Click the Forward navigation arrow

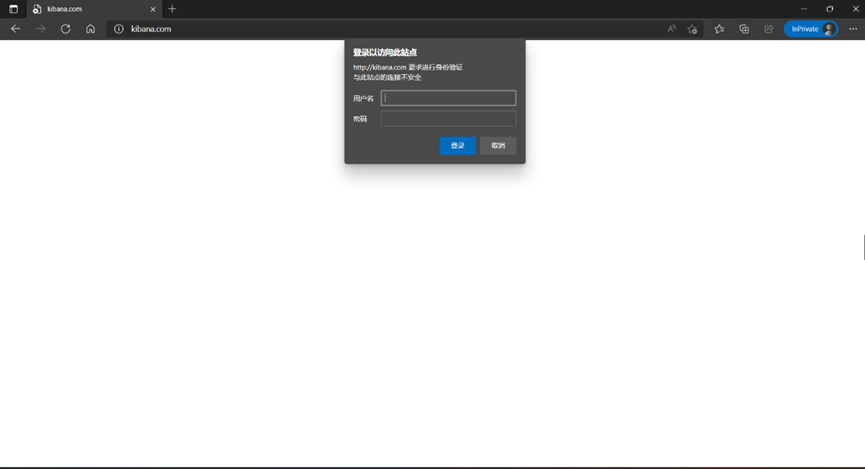(40, 29)
